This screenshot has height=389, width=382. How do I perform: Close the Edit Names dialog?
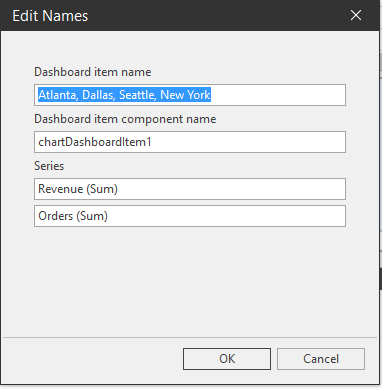click(356, 15)
